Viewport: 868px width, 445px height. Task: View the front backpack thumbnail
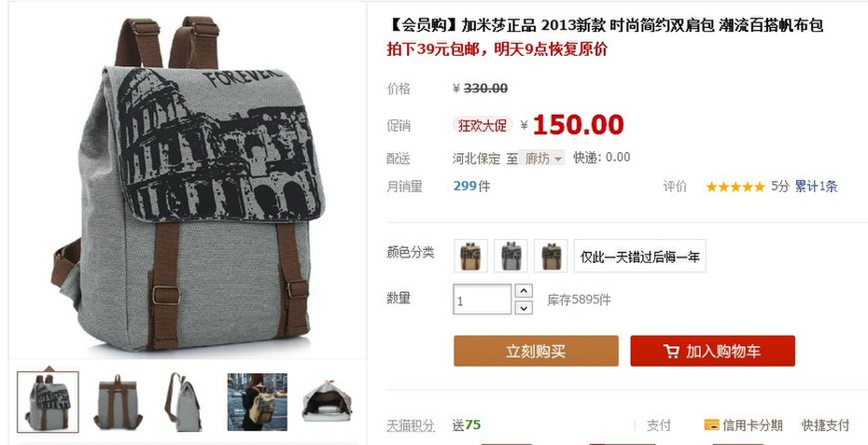48,402
